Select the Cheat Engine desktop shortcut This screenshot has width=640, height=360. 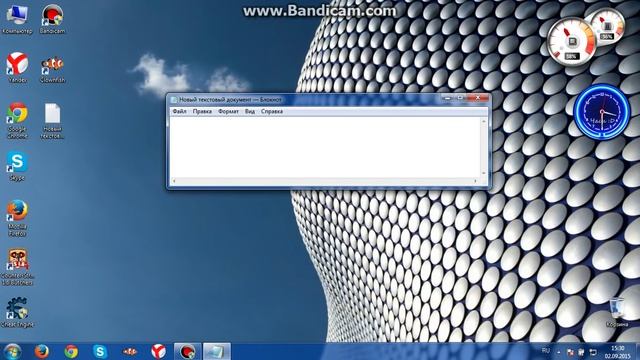point(17,312)
